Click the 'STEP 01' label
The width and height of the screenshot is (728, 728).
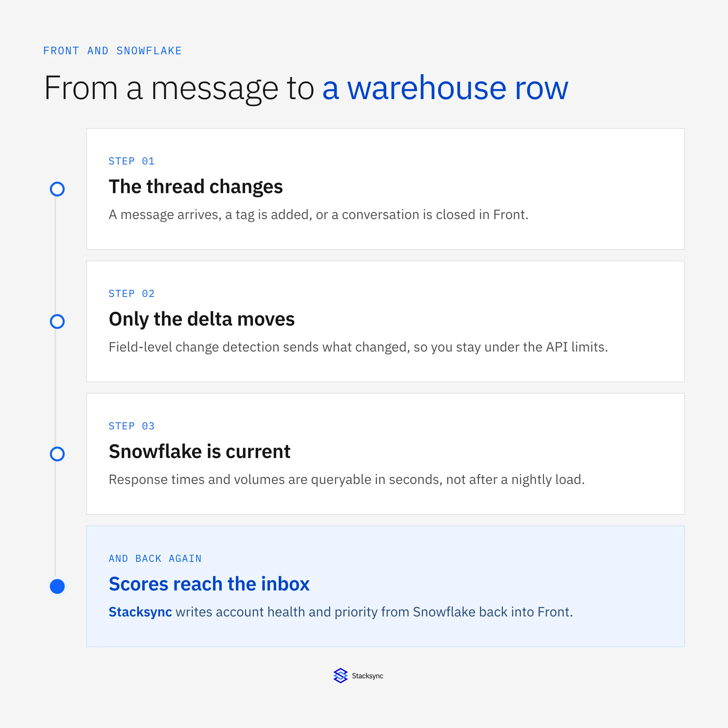coord(131,161)
